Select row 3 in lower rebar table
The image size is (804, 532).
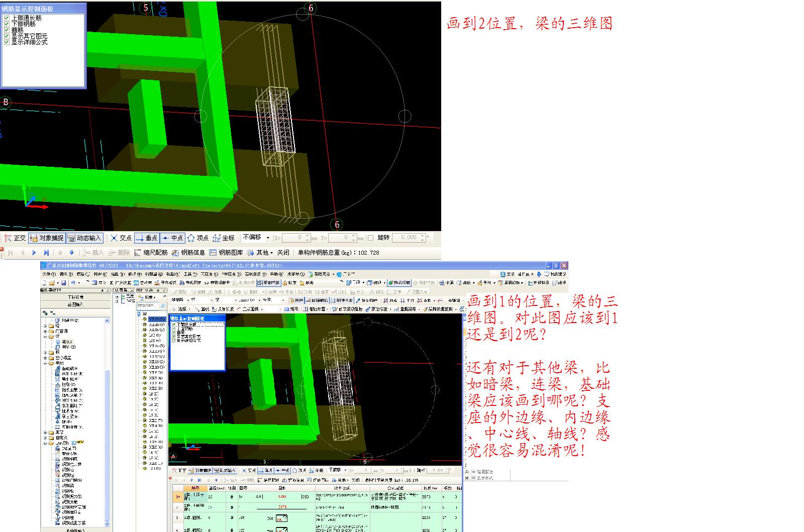[x=177, y=517]
